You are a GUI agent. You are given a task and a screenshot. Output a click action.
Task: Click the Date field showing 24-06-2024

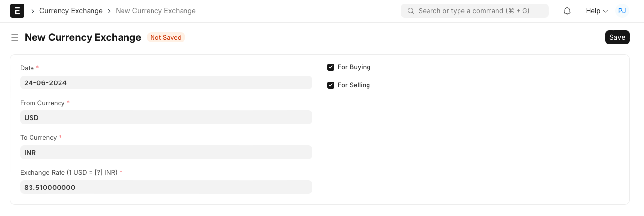click(x=166, y=82)
